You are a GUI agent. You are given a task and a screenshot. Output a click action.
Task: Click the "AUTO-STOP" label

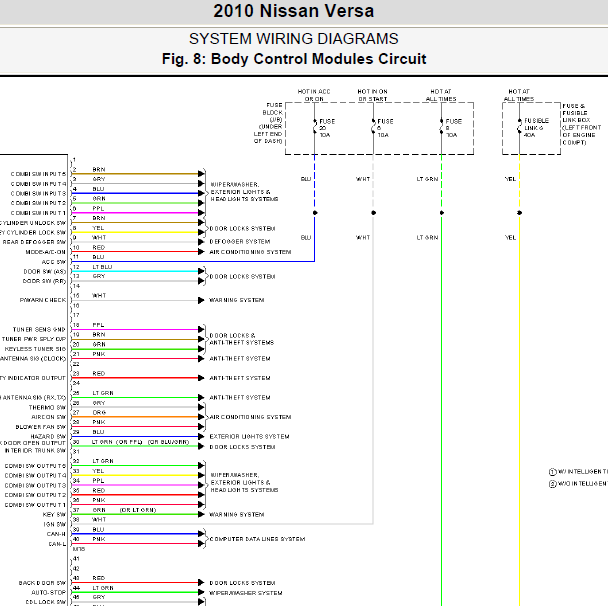48,592
